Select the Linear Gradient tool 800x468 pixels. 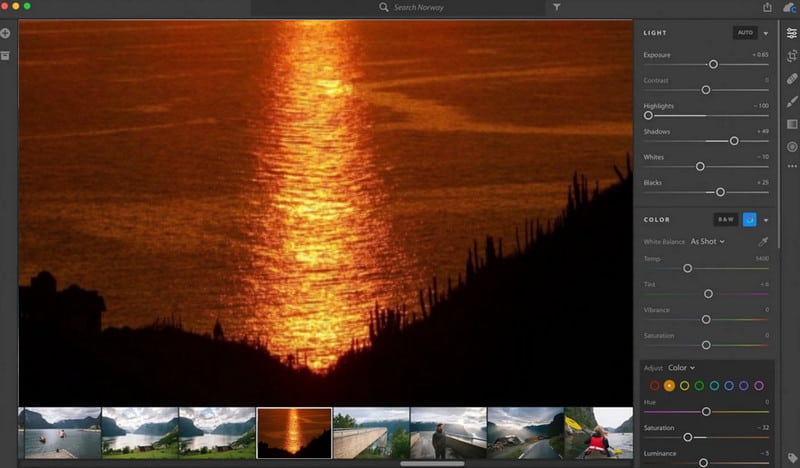tap(791, 124)
